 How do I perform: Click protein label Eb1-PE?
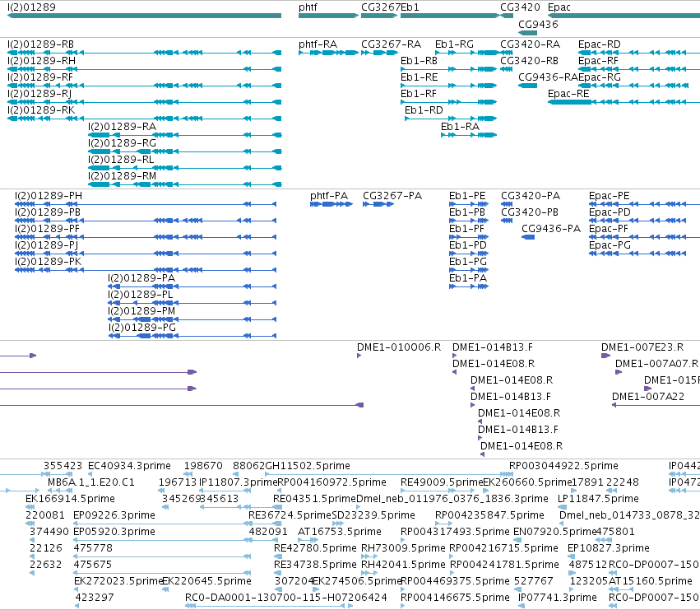[x=467, y=196]
